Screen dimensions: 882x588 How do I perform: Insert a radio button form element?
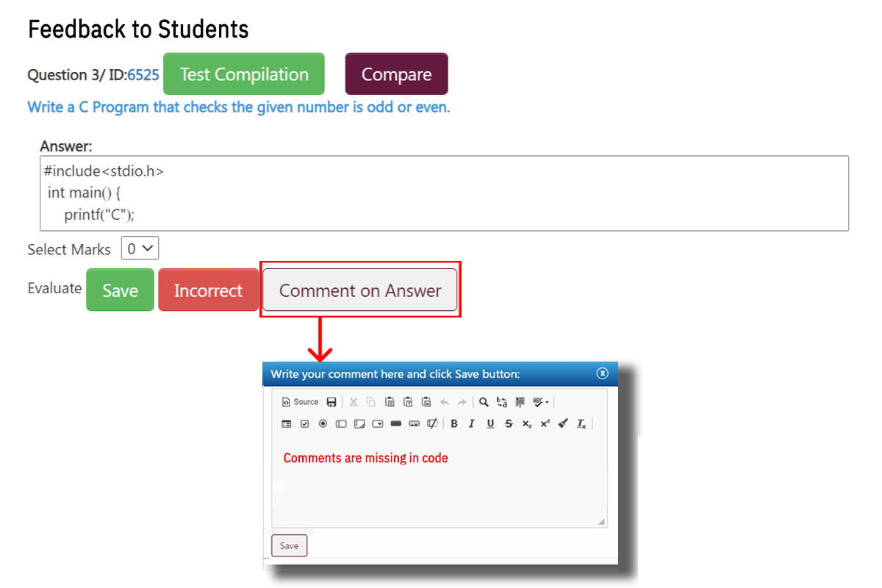tap(323, 423)
